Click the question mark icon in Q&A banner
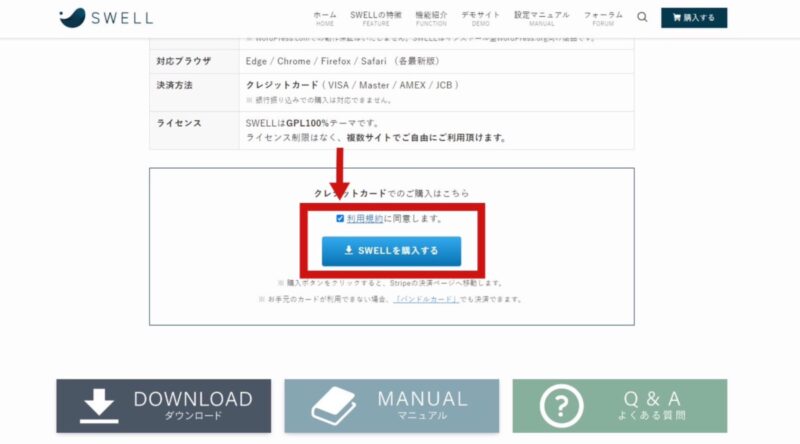 coord(562,406)
